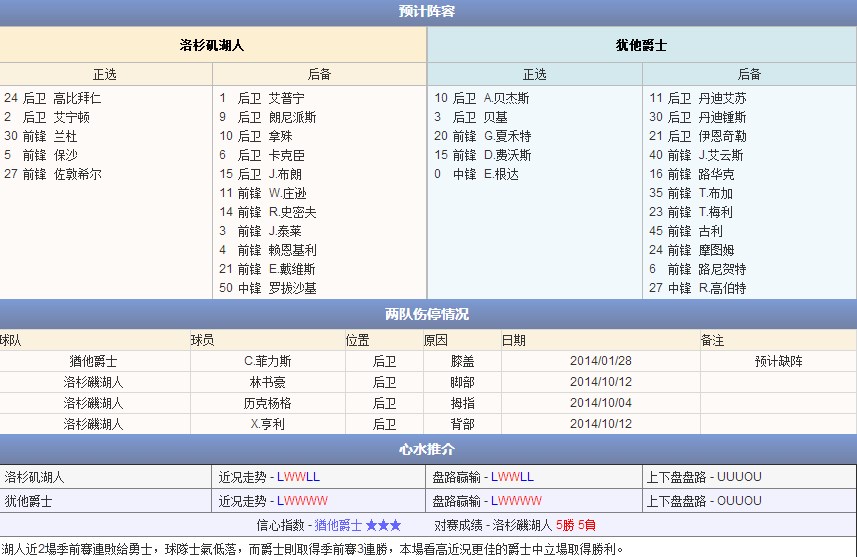Select Jazz starter 贝基 row
Viewport: 857px width, 557px height.
(x=471, y=118)
